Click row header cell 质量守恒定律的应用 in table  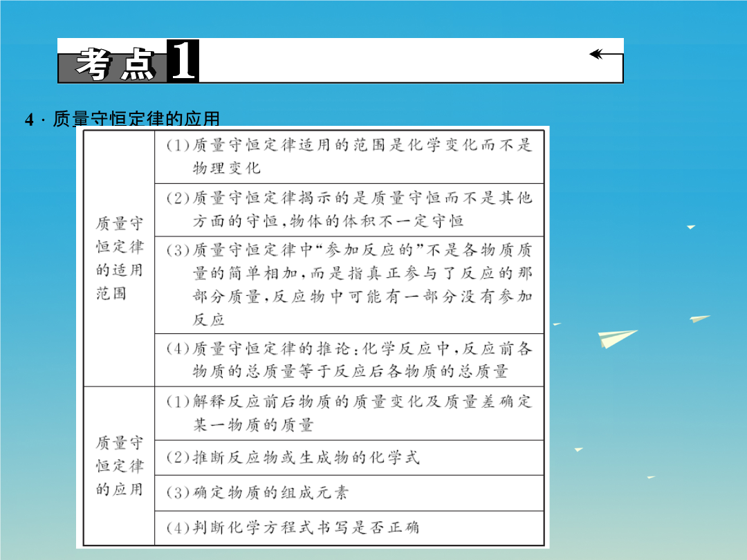click(x=119, y=466)
